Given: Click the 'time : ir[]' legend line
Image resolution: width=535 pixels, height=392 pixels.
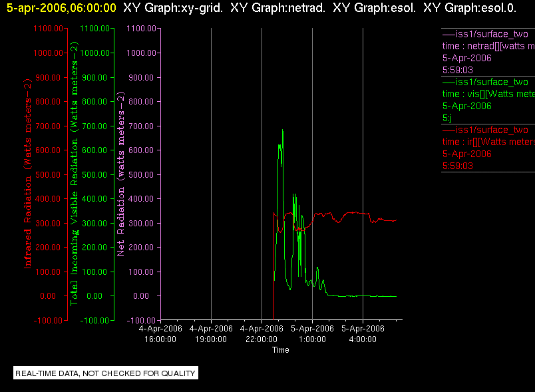Looking at the screenshot, I should 488,142.
